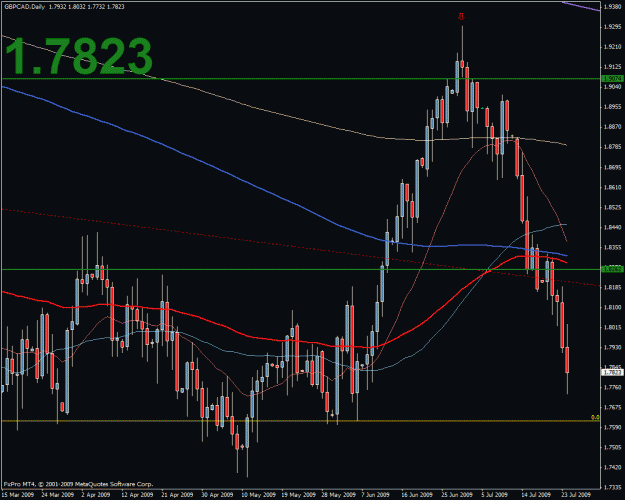The image size is (625, 500).
Task: Click the 1.9210 price axis label
Action: click(x=613, y=47)
